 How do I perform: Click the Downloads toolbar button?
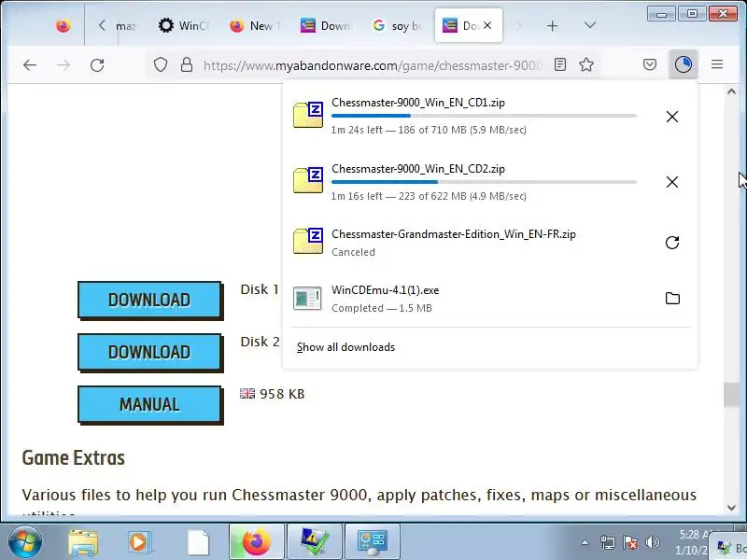pyautogui.click(x=684, y=64)
